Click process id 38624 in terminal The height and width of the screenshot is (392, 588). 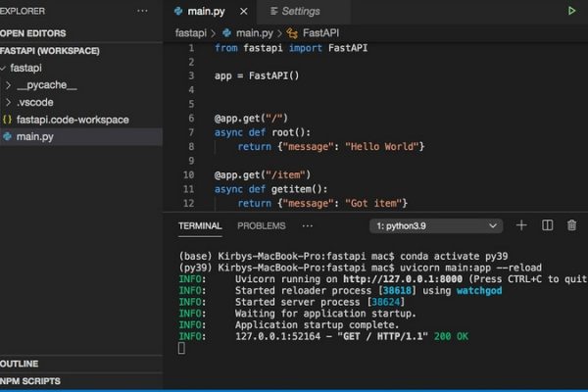point(386,302)
